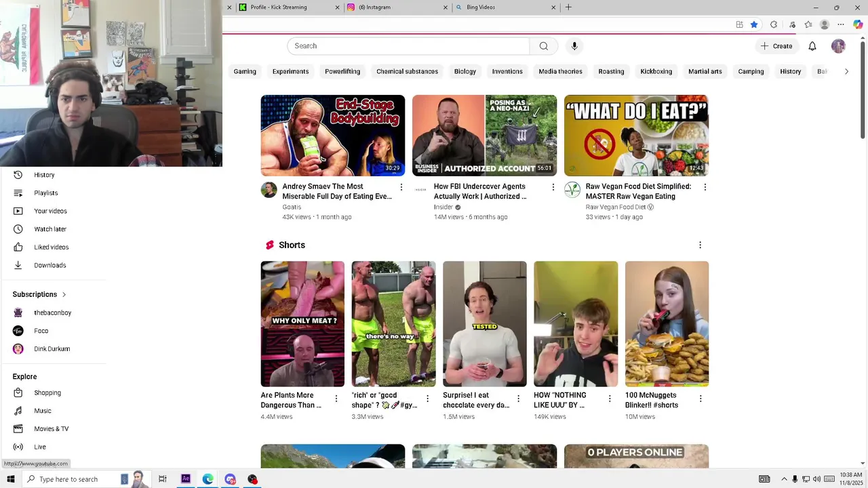Open the notifications bell
868x488 pixels.
click(x=812, y=46)
